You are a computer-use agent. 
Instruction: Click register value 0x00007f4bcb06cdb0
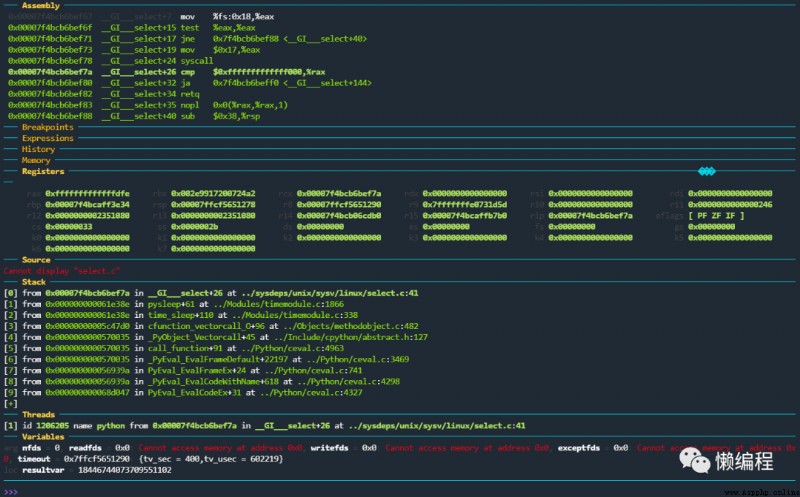pos(339,216)
